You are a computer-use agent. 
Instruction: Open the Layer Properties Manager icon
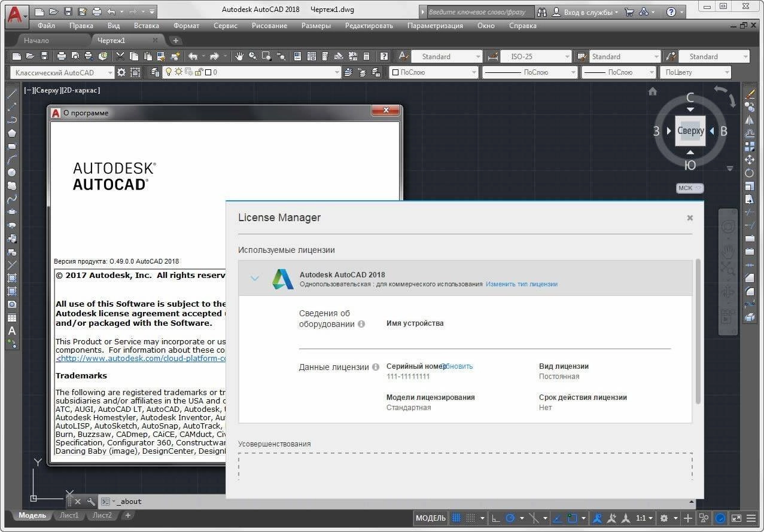point(155,72)
